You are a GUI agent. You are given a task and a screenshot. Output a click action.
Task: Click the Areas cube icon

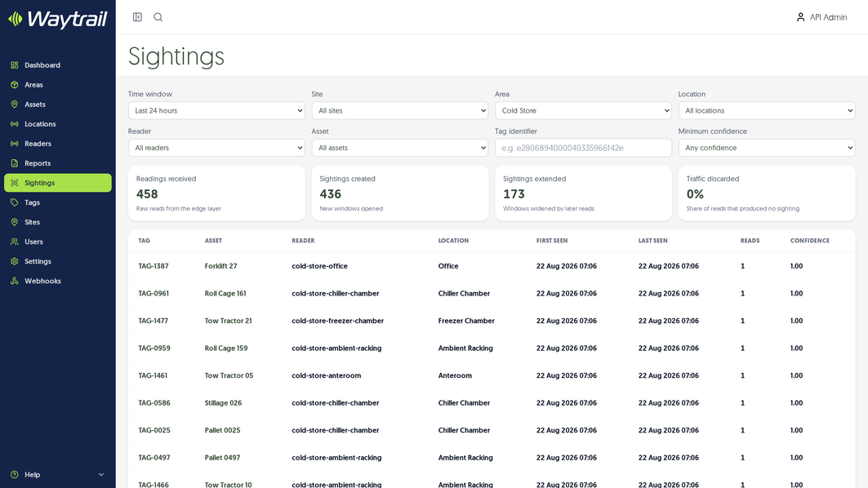pos(15,85)
